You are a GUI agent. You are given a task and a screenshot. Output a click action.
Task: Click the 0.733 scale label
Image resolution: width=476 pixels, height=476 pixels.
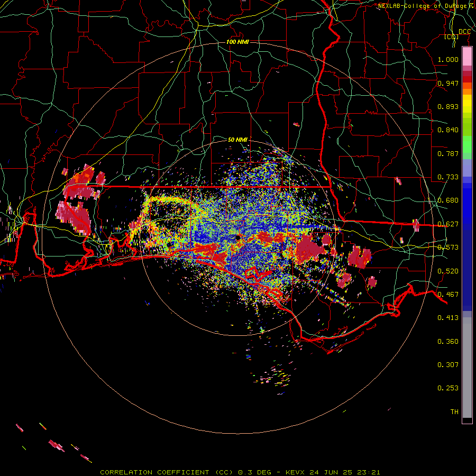(448, 177)
